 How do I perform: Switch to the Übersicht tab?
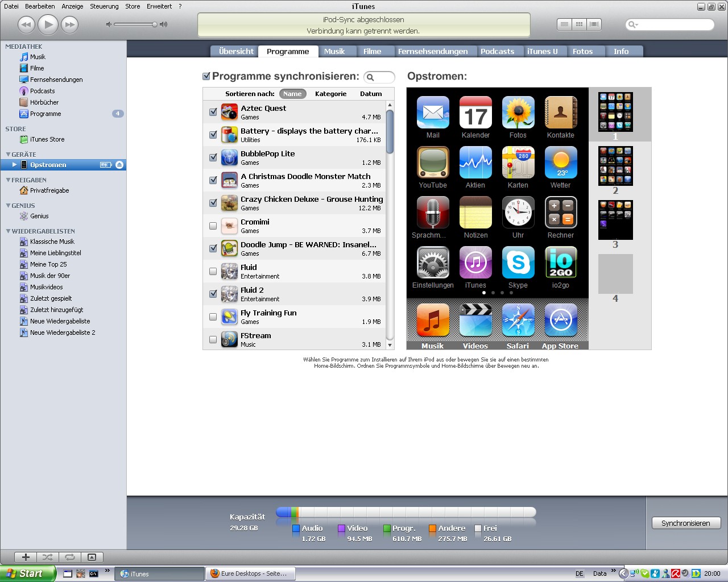[x=236, y=51]
